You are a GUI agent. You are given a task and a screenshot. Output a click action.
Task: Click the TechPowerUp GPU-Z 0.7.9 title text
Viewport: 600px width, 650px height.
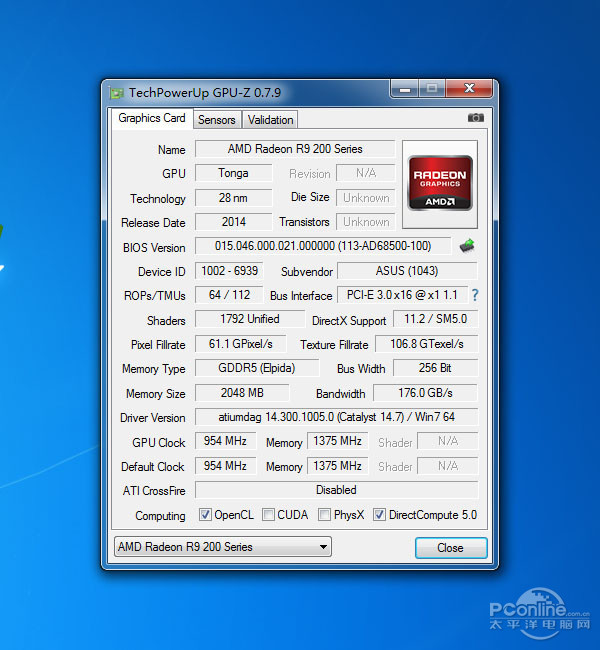point(205,92)
